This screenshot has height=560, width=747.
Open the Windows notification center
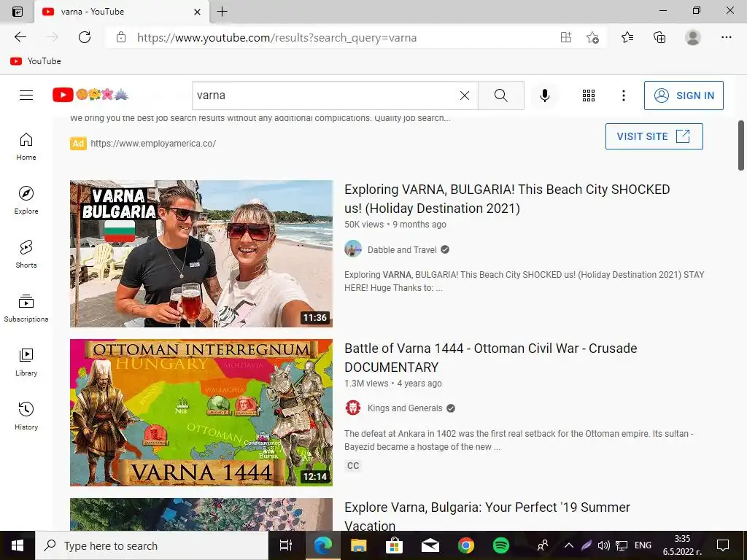coord(723,545)
